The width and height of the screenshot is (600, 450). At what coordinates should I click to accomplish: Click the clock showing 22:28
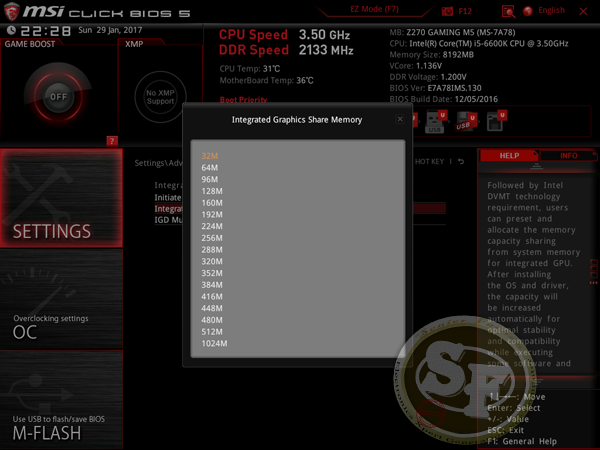point(46,31)
